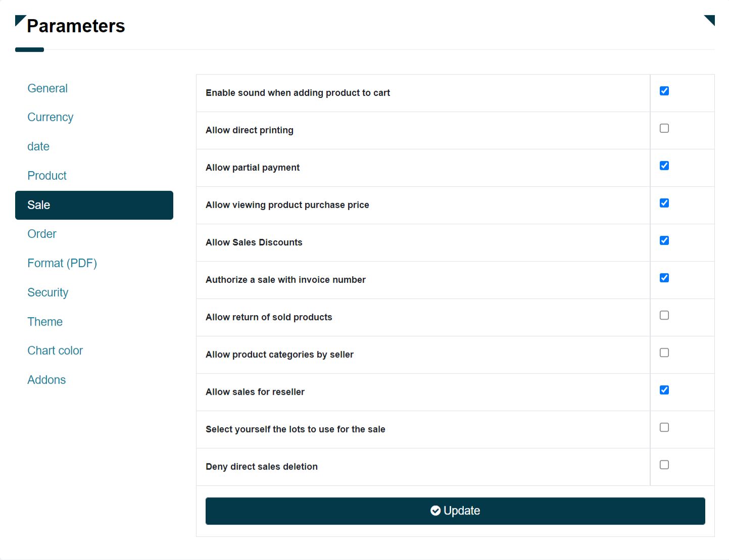Check Allow product categories by seller
Image resolution: width=729 pixels, height=560 pixels.
[664, 352]
